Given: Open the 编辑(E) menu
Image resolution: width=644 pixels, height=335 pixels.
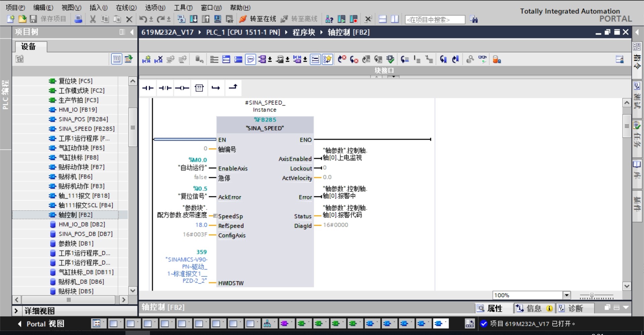Looking at the screenshot, I should click(43, 7).
